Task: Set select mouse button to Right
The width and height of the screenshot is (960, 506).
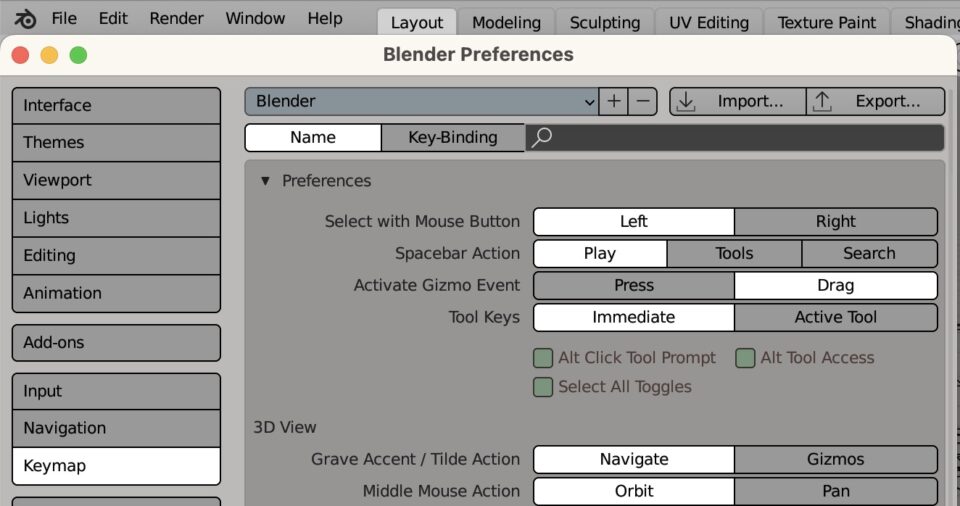Action: click(x=835, y=222)
